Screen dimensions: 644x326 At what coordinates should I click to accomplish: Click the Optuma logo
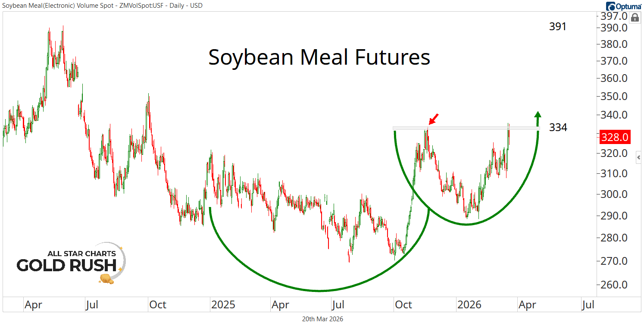623,6
